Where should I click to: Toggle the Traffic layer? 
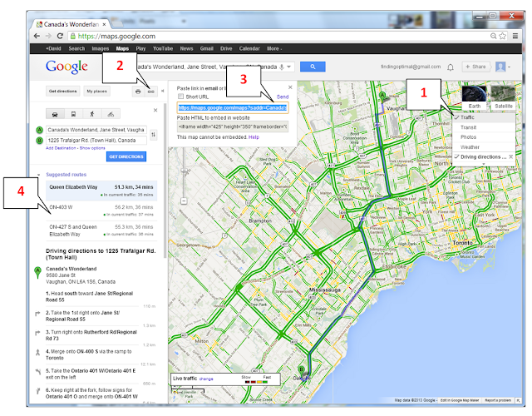tap(484, 117)
